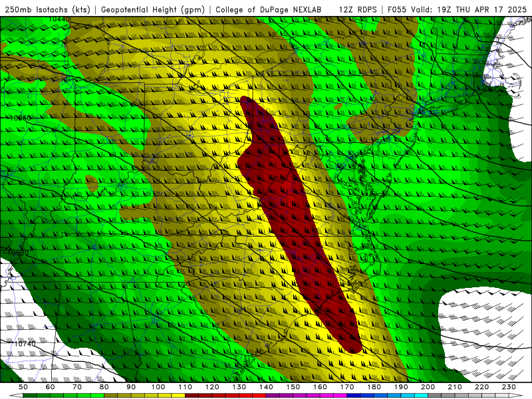532x399 pixels.
Task: Click the 50 value on the color scale
Action: coord(23,387)
